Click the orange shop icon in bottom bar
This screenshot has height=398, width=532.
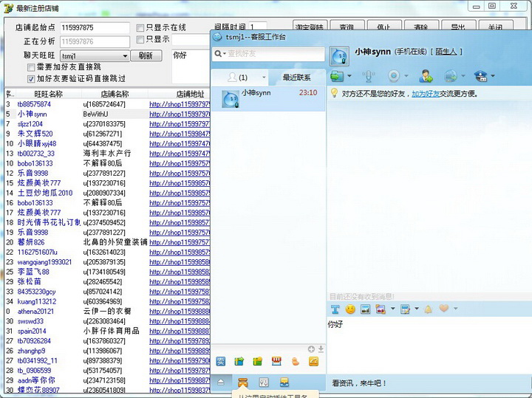click(x=242, y=382)
